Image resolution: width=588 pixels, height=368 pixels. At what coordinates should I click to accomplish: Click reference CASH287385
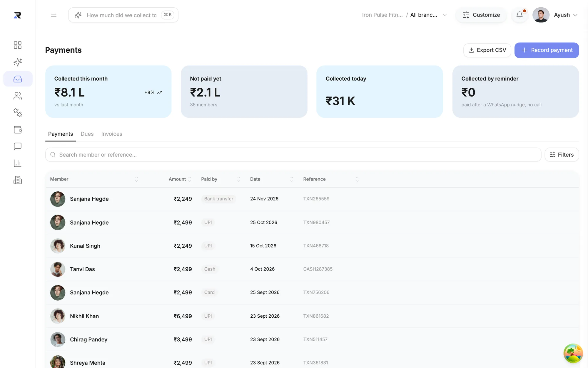pyautogui.click(x=318, y=269)
